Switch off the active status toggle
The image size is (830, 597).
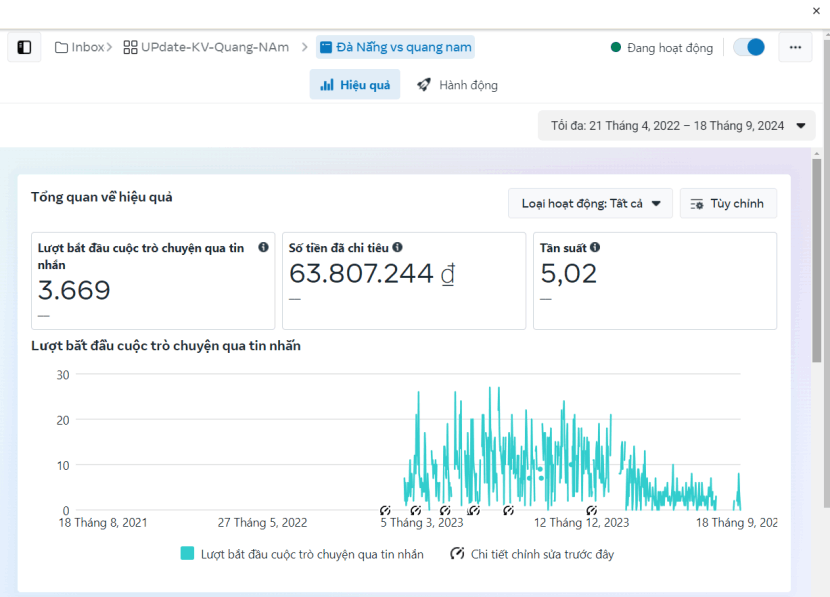point(749,47)
